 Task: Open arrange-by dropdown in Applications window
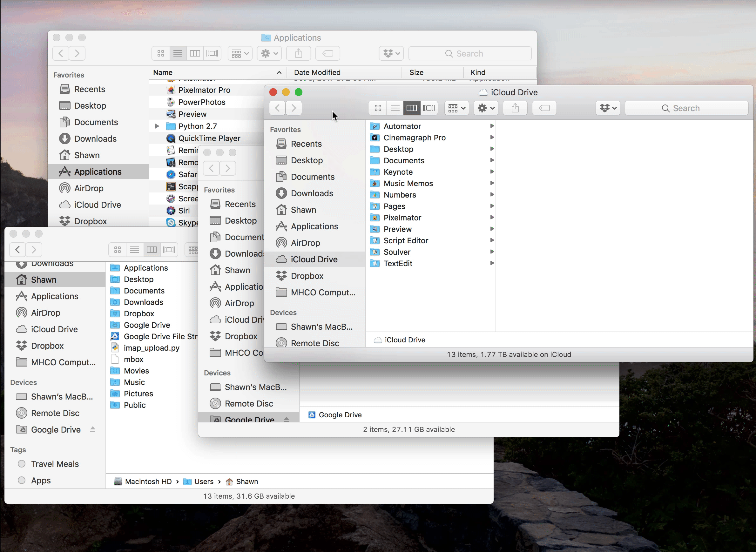pos(240,53)
